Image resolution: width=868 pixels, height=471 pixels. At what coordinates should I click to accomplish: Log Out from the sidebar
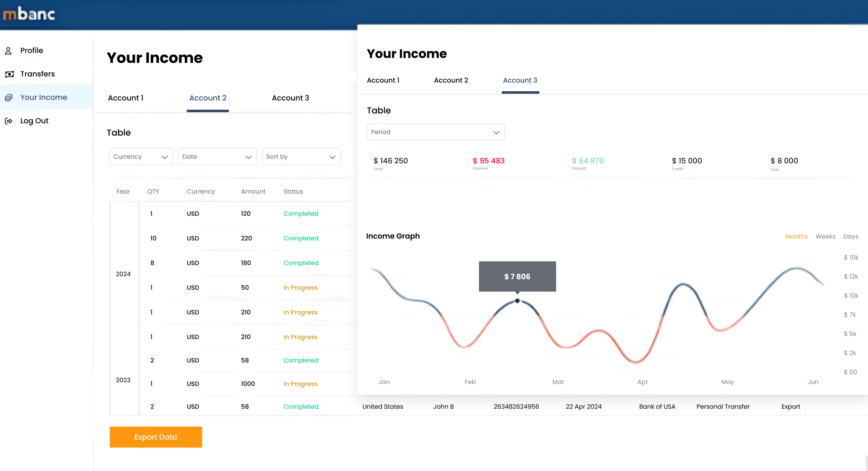(x=34, y=121)
